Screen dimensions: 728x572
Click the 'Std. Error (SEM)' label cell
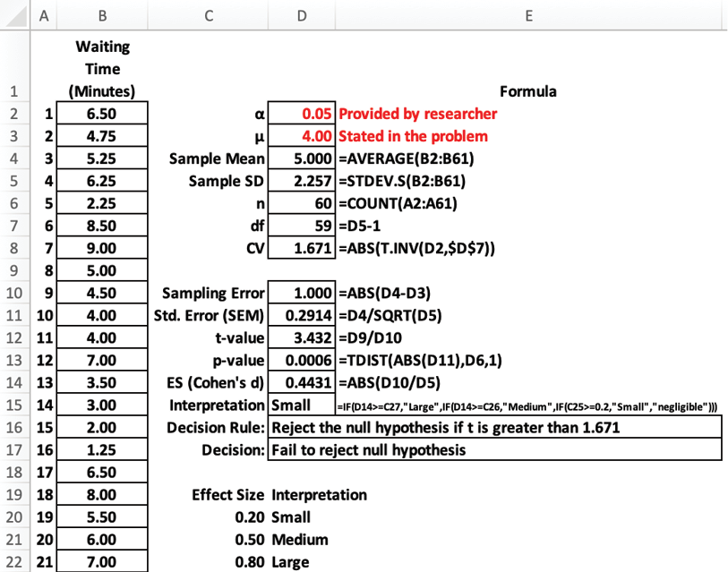[x=211, y=315]
